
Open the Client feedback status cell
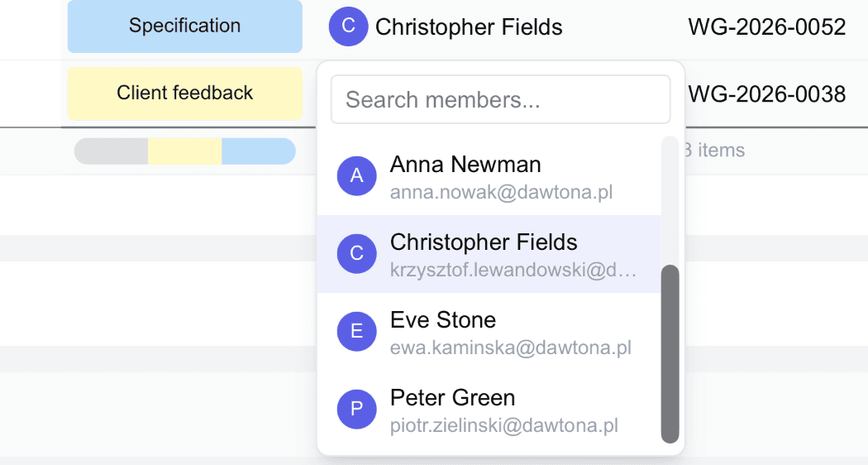184,93
